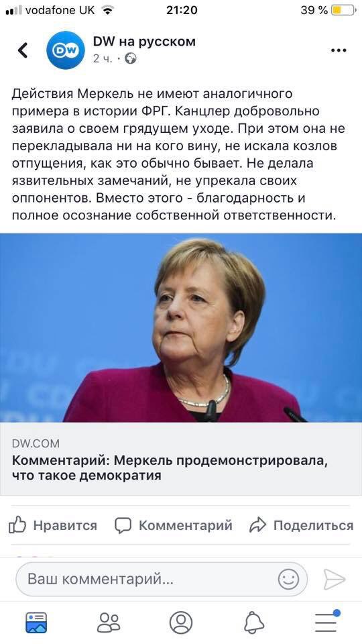Tap the globe public visibility icon
Image resolution: width=362 pixels, height=644 pixels.
[x=131, y=59]
